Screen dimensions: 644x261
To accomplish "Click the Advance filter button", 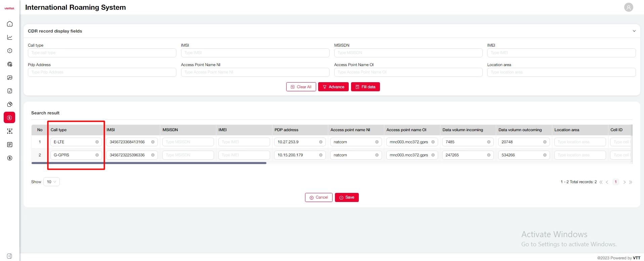I will pyautogui.click(x=333, y=87).
